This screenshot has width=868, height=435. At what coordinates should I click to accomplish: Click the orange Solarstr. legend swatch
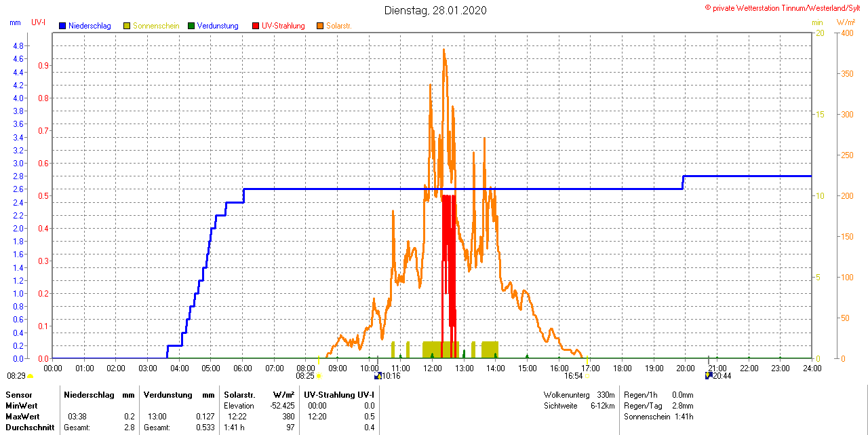(320, 26)
